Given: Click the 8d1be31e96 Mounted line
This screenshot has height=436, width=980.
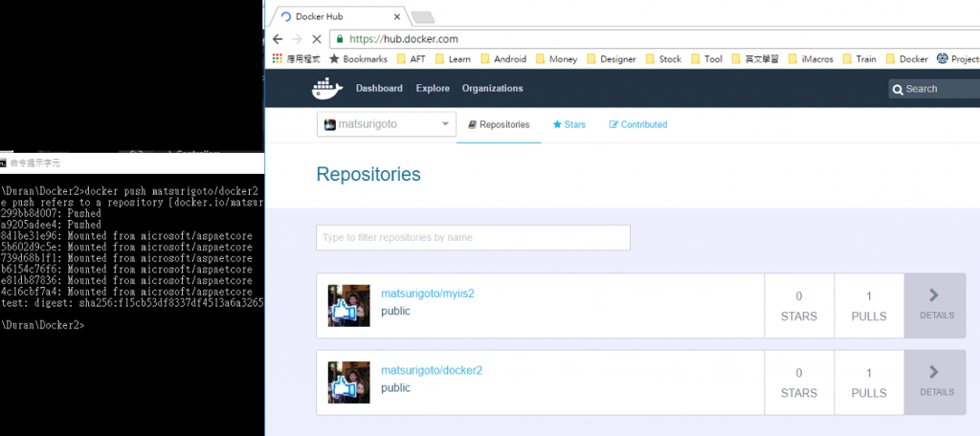Looking at the screenshot, I should (x=126, y=236).
